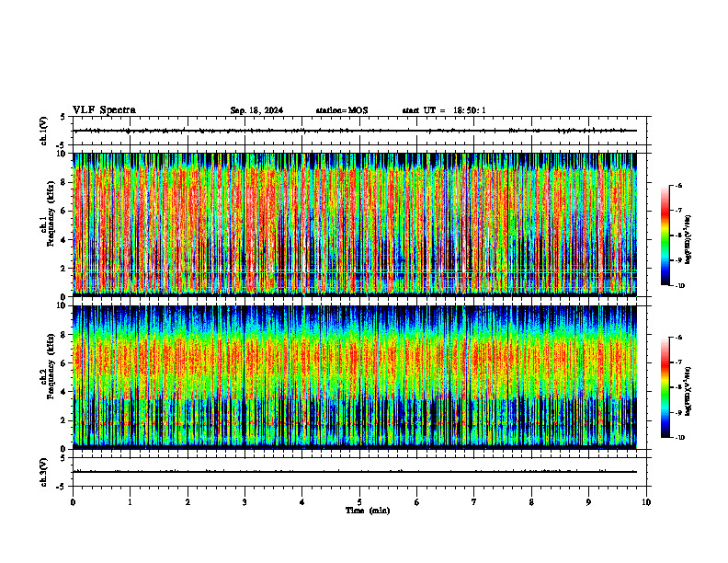This screenshot has width=728, height=563.
Task: Click time axis tick label "0"
Action: tap(73, 502)
